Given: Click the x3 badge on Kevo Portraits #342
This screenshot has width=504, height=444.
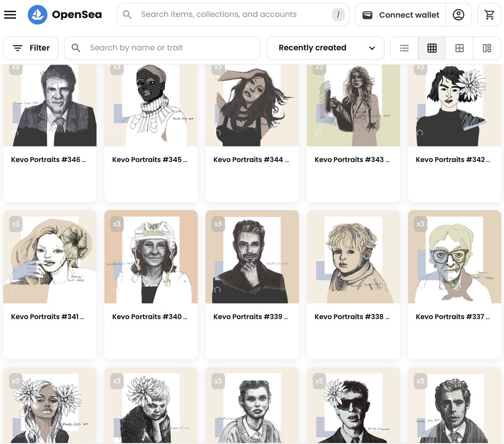Looking at the screenshot, I should 420,69.
